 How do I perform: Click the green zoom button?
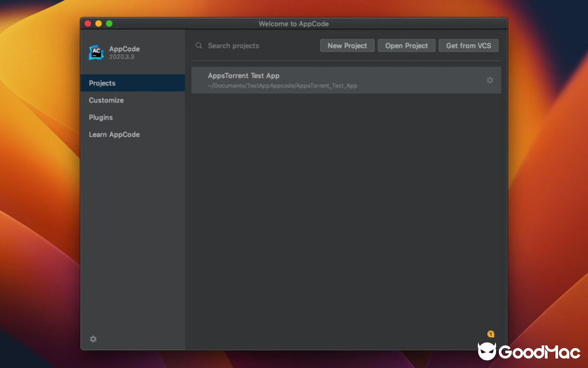point(109,23)
